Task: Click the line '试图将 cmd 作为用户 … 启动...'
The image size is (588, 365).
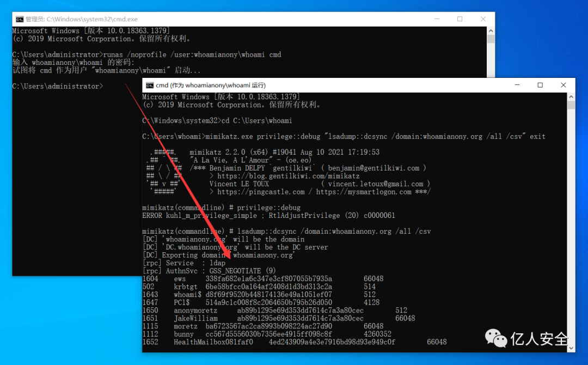Action: [x=107, y=70]
